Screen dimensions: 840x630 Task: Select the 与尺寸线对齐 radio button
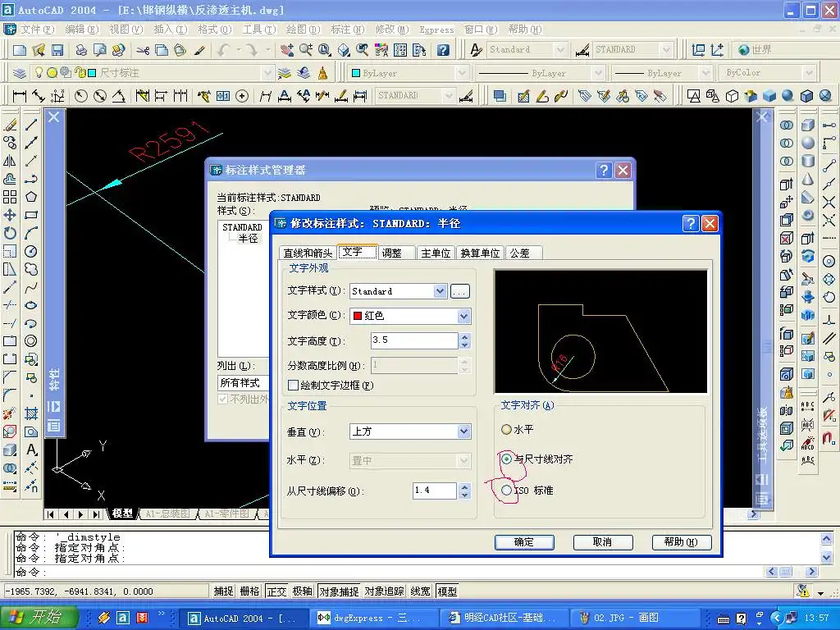click(506, 459)
